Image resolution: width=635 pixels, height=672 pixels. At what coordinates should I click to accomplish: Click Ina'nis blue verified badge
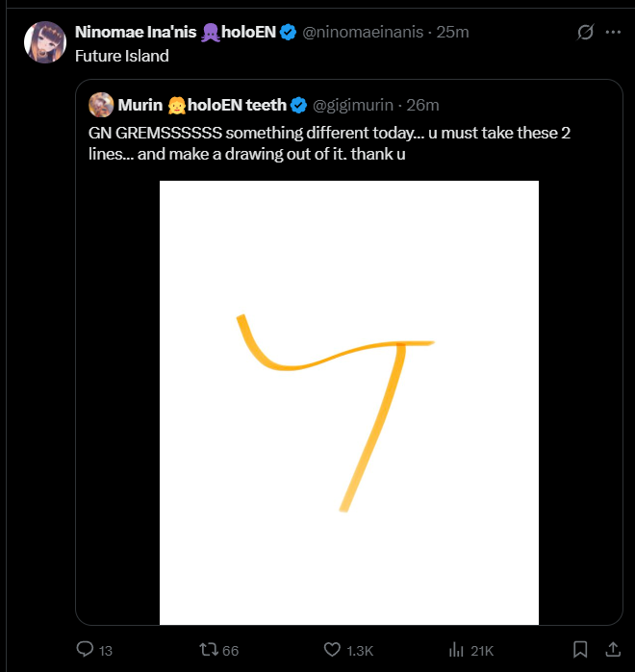click(287, 33)
